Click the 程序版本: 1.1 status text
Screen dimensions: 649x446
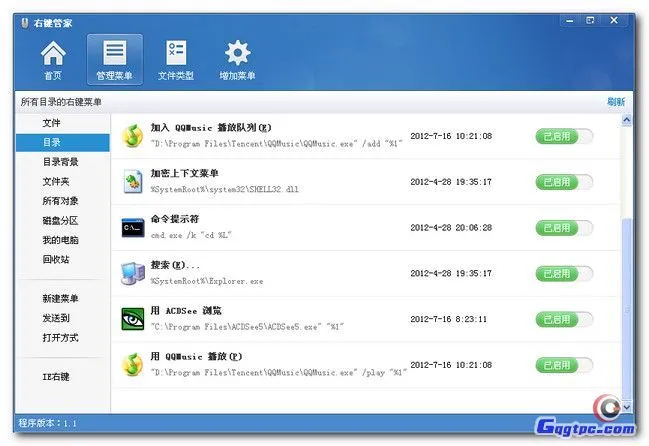pyautogui.click(x=48, y=423)
